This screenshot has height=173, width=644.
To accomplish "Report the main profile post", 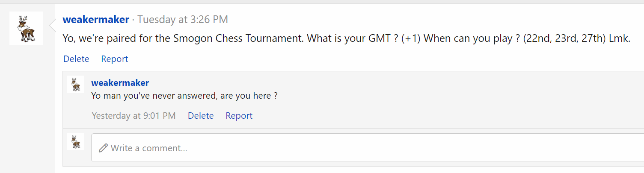I will point(114,59).
